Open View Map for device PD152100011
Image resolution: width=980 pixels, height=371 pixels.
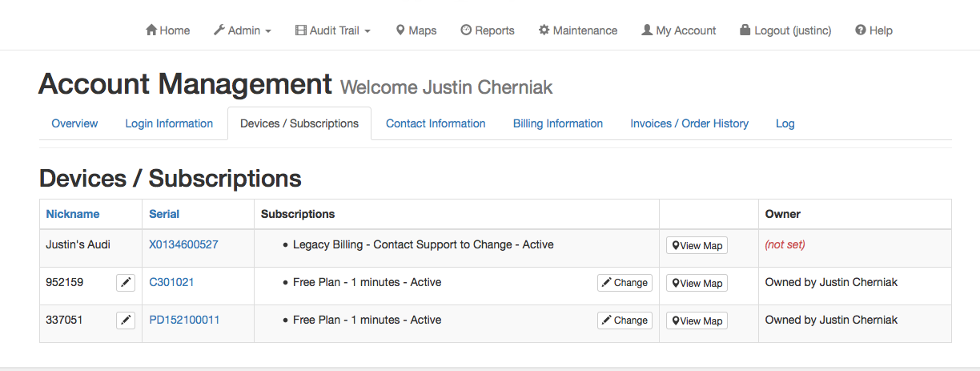[697, 321]
